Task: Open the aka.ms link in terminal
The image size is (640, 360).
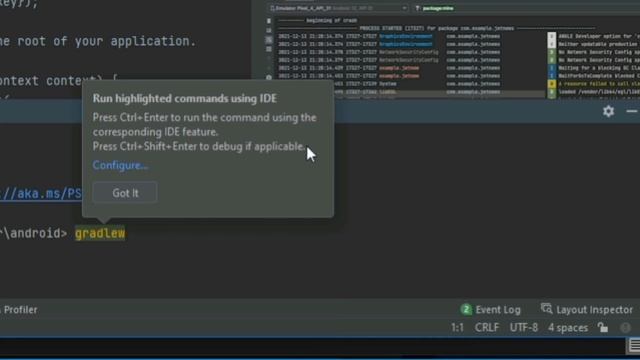Action: click(x=41, y=193)
